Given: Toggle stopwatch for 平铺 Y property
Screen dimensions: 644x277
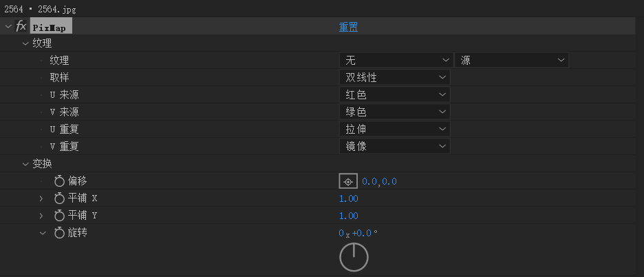Looking at the screenshot, I should tap(59, 216).
